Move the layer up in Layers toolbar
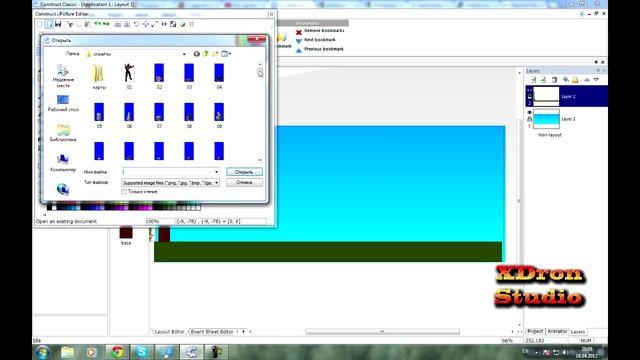The image size is (640, 360). [x=586, y=80]
